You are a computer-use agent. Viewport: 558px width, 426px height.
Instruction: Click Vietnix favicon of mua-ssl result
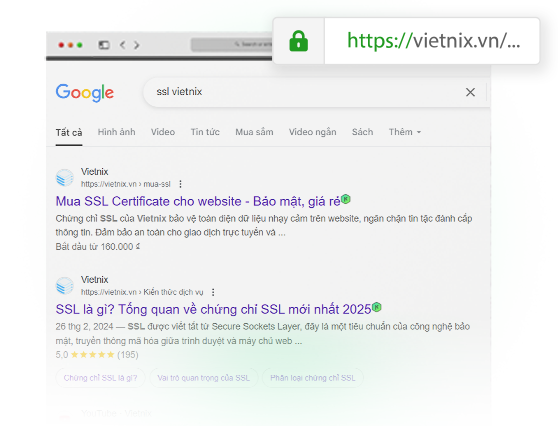pyautogui.click(x=65, y=178)
